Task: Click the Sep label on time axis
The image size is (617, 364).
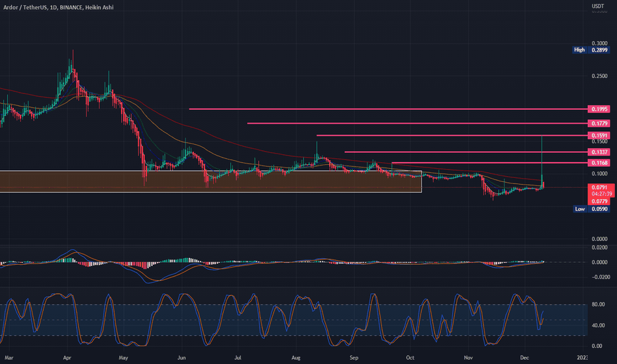Action: point(354,357)
